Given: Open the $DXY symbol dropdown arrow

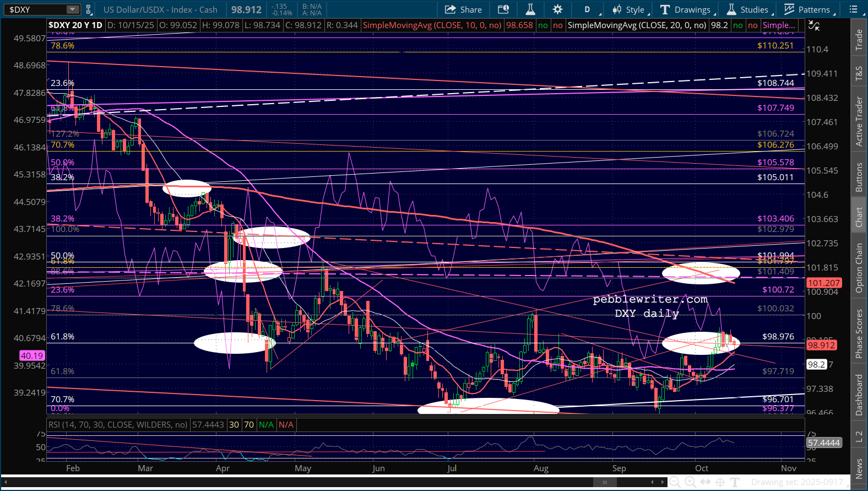Looking at the screenshot, I should click(x=73, y=9).
